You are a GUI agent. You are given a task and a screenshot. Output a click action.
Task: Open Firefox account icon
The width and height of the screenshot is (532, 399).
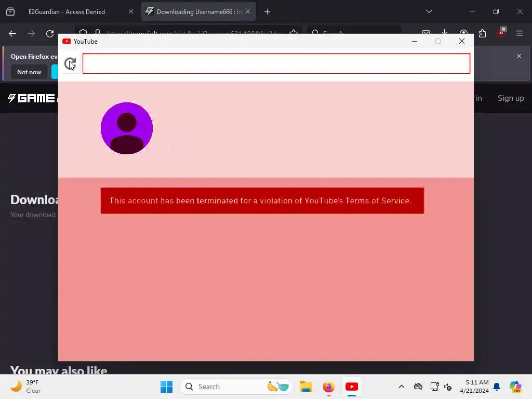point(463,32)
